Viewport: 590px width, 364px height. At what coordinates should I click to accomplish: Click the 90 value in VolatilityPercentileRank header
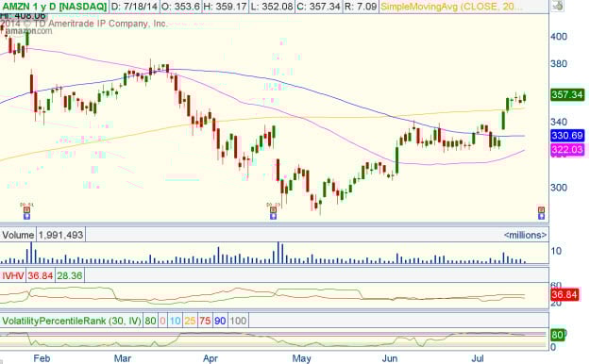pyautogui.click(x=220, y=321)
